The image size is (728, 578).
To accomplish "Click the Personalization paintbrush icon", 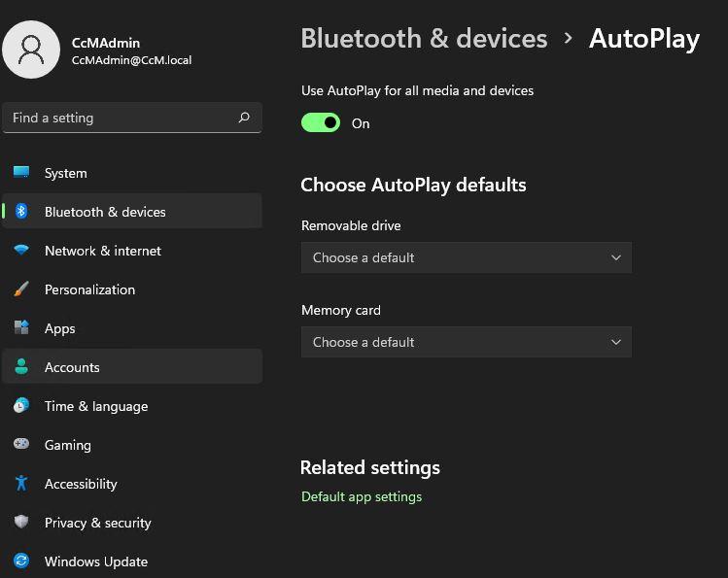I will pos(21,289).
